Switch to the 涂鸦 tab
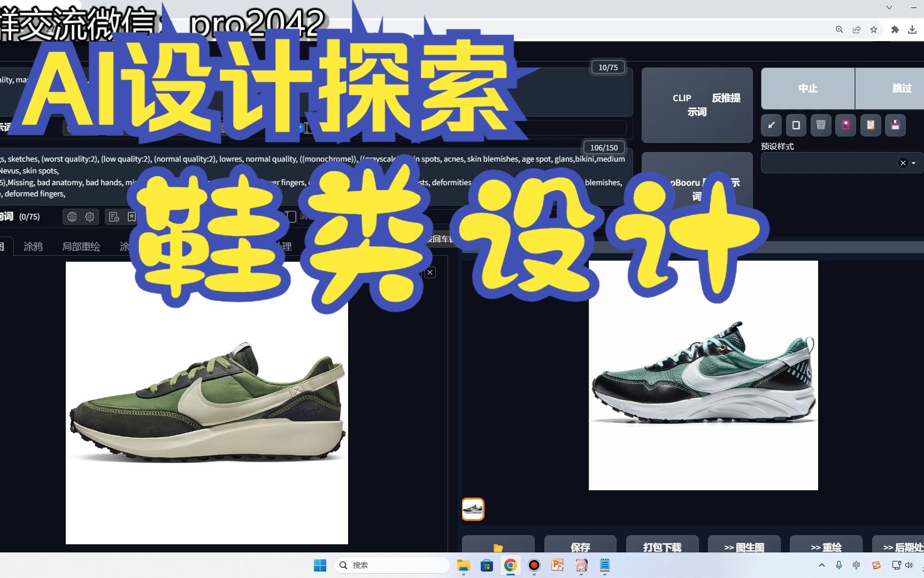The height and width of the screenshot is (578, 924). coord(33,247)
